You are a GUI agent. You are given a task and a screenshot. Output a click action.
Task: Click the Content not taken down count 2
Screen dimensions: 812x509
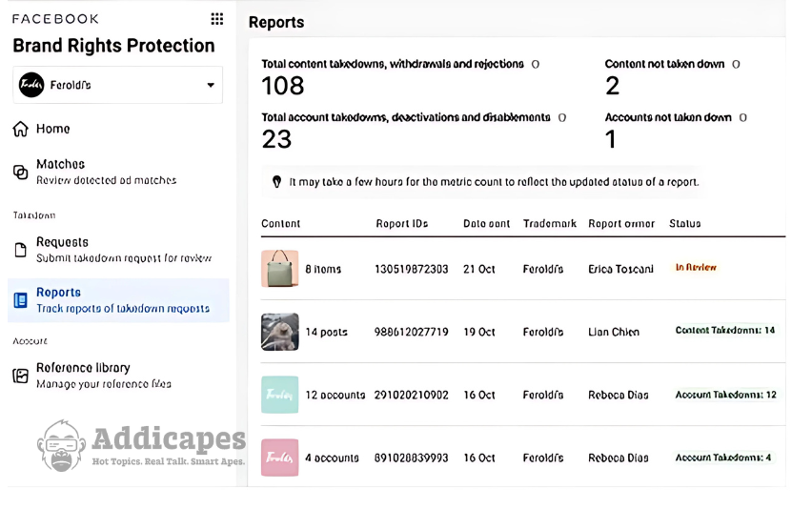(612, 86)
